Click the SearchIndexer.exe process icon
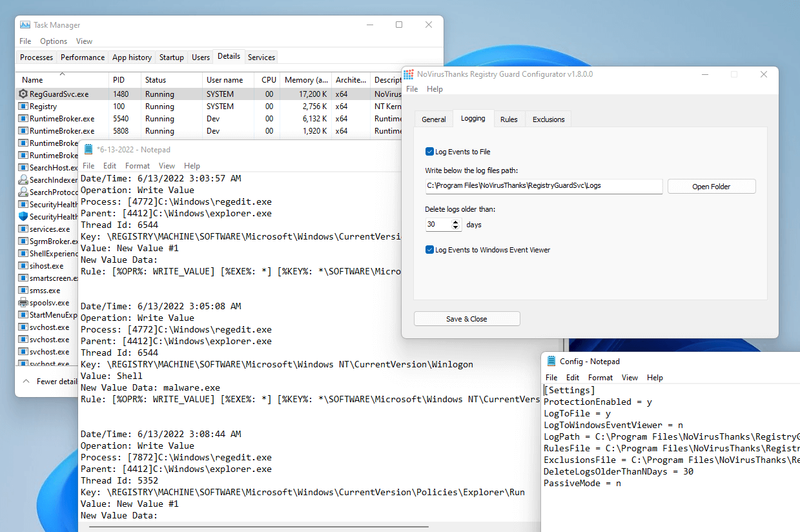800x532 pixels. click(x=22, y=179)
